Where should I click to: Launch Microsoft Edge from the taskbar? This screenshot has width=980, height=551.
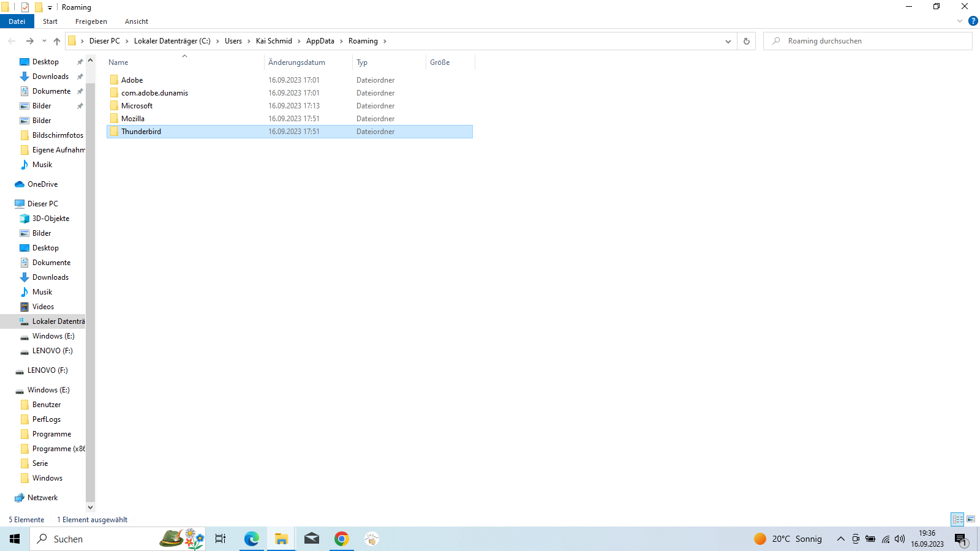(251, 539)
